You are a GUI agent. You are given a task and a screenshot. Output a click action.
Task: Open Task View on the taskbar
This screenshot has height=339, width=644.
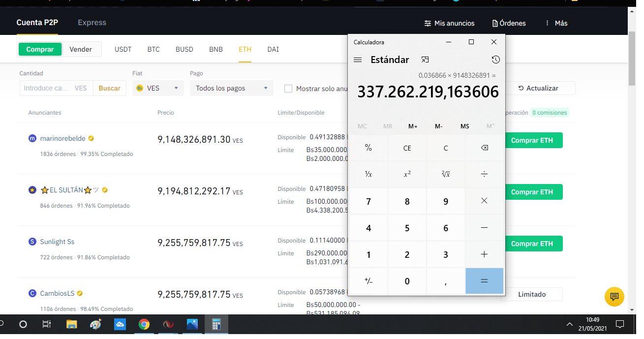46,324
